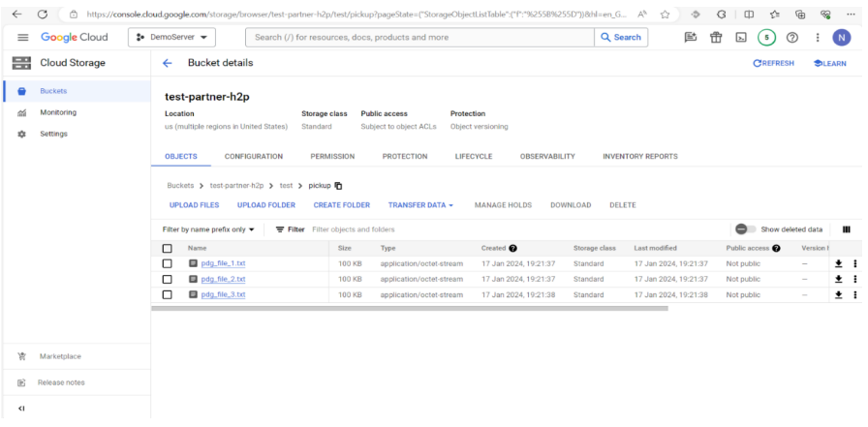Select the pdg_file_2.txt row checkbox
The width and height of the screenshot is (868, 427).
(x=167, y=279)
